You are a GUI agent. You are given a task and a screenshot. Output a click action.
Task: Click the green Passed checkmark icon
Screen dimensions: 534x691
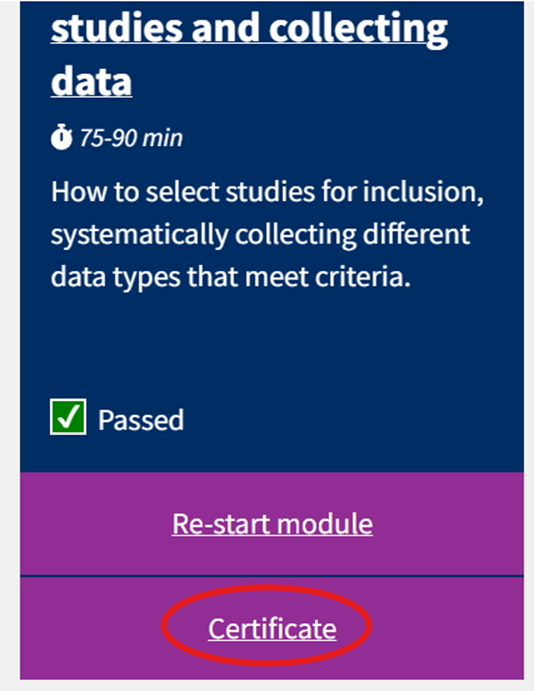click(x=68, y=417)
